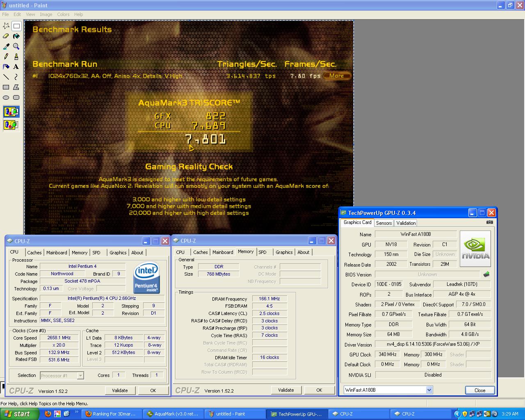Image resolution: width=525 pixels, height=420 pixels.
Task: Open SPD tab in the CPU-Z memory window
Action: 262,252
